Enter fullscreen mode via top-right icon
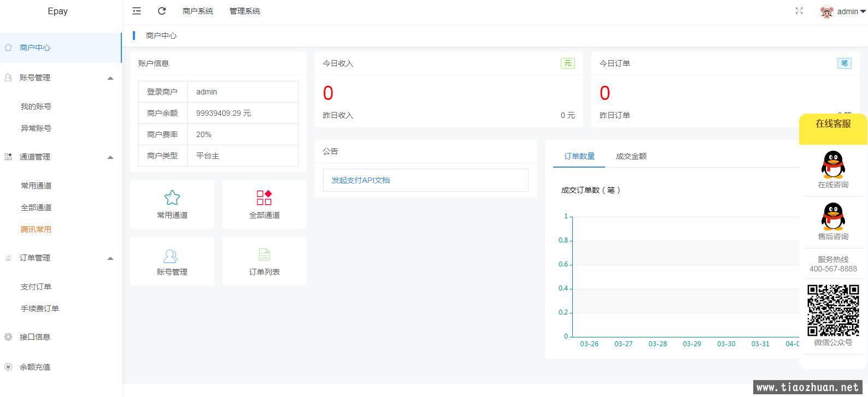The height and width of the screenshot is (397, 868). coord(799,11)
